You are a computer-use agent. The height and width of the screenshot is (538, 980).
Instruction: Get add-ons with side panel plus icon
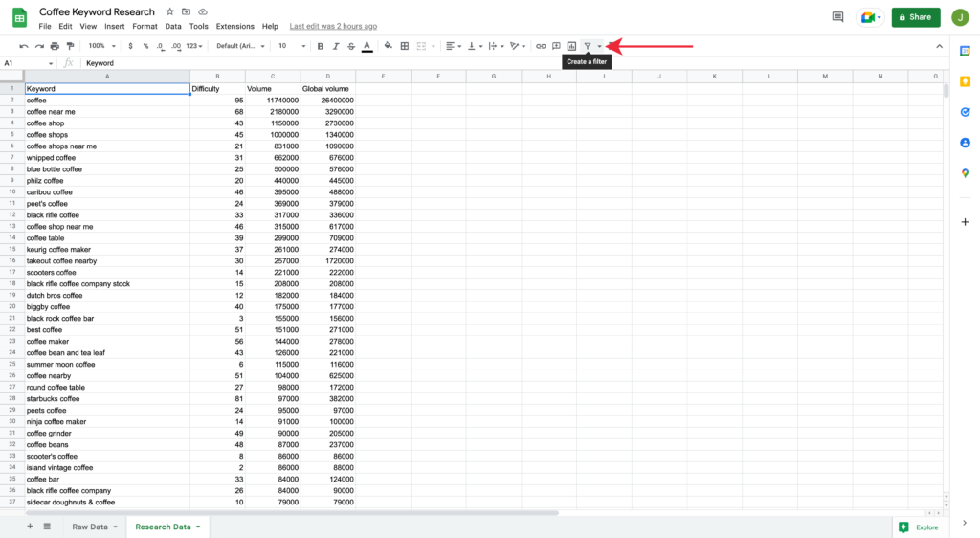point(965,222)
